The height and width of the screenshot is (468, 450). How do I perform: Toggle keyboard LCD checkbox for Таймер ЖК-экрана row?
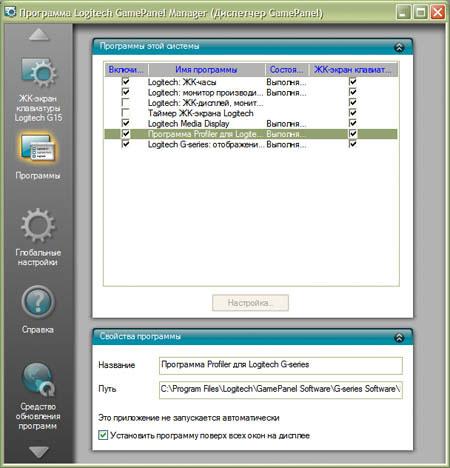(x=352, y=112)
